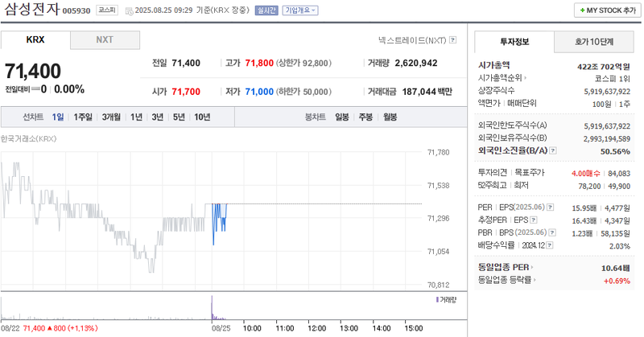
Task: Select the 1년 chart period
Action: (x=136, y=117)
